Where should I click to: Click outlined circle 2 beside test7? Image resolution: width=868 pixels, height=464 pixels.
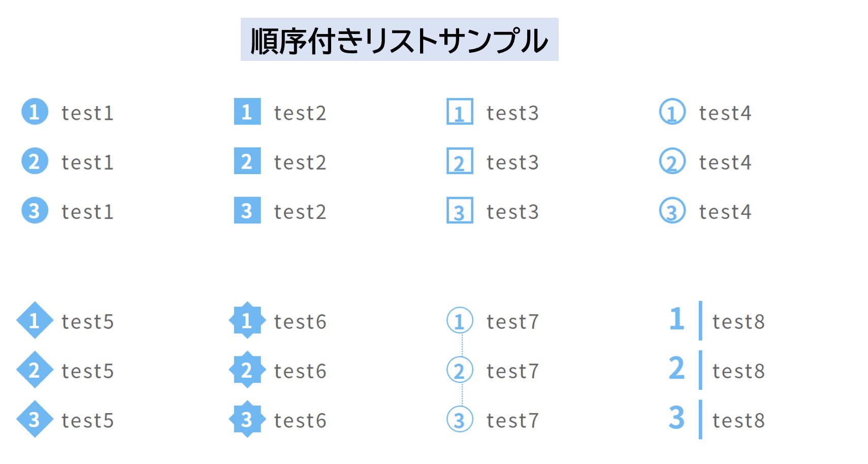(x=460, y=370)
